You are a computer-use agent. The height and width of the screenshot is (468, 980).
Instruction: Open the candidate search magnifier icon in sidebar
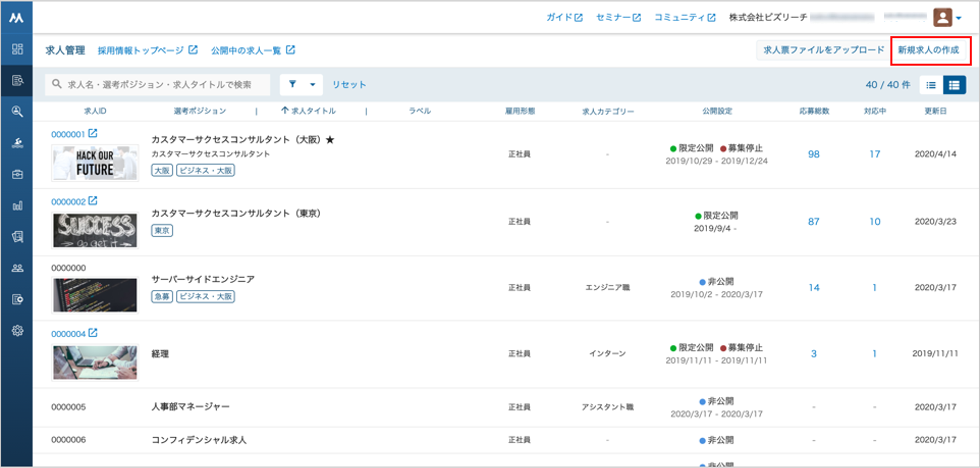(x=17, y=111)
